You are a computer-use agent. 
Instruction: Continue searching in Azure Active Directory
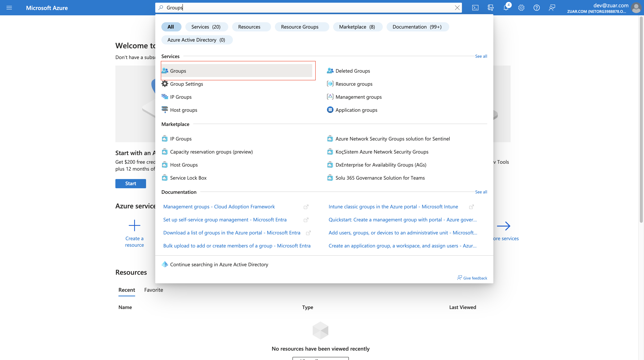coord(215,264)
